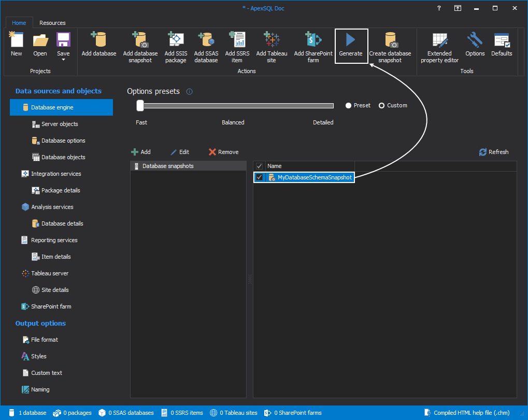Screen dimensions: 528x420
Task: Add a SharePoint farm
Action: point(313,47)
